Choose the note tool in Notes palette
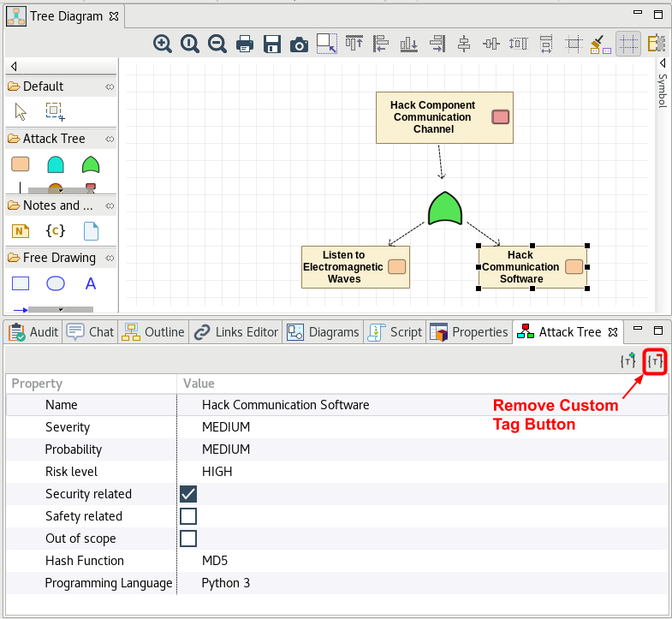Screen dimensions: 672x619 click(x=21, y=230)
